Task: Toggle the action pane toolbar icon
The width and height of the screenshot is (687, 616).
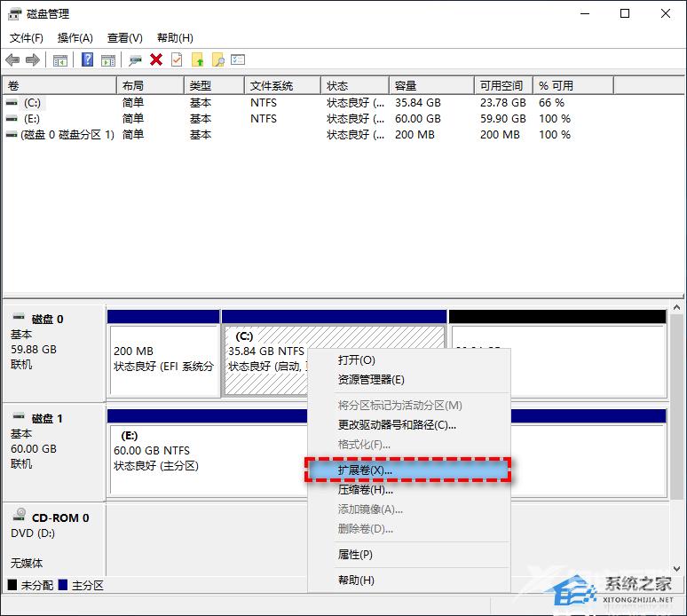Action: pyautogui.click(x=107, y=60)
